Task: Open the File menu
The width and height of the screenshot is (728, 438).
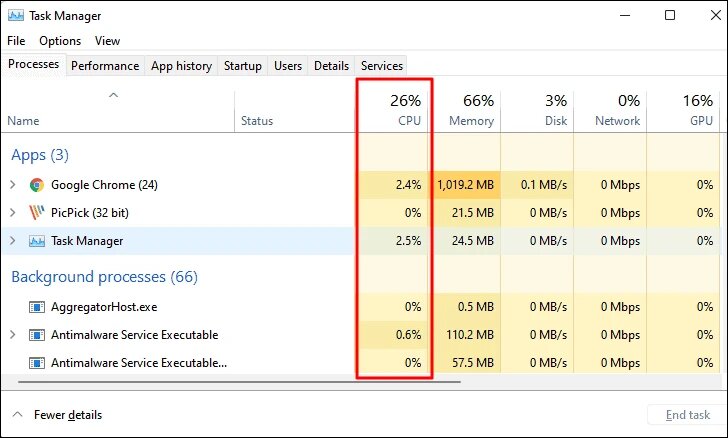Action: 16,41
